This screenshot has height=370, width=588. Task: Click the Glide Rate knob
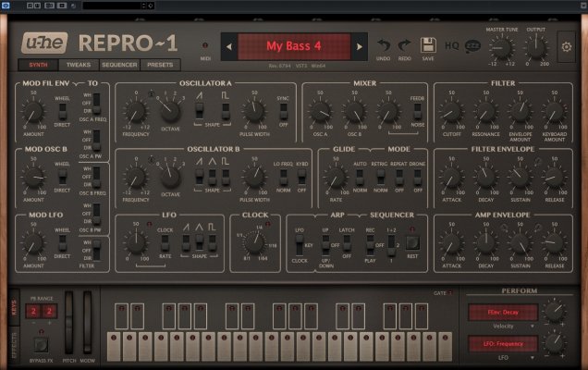(x=336, y=178)
